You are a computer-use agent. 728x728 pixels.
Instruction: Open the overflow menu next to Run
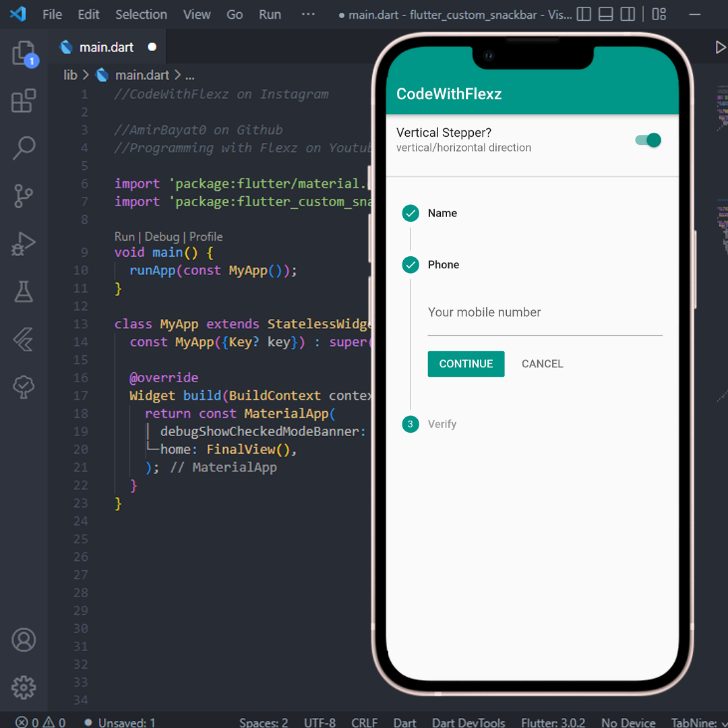(x=308, y=14)
